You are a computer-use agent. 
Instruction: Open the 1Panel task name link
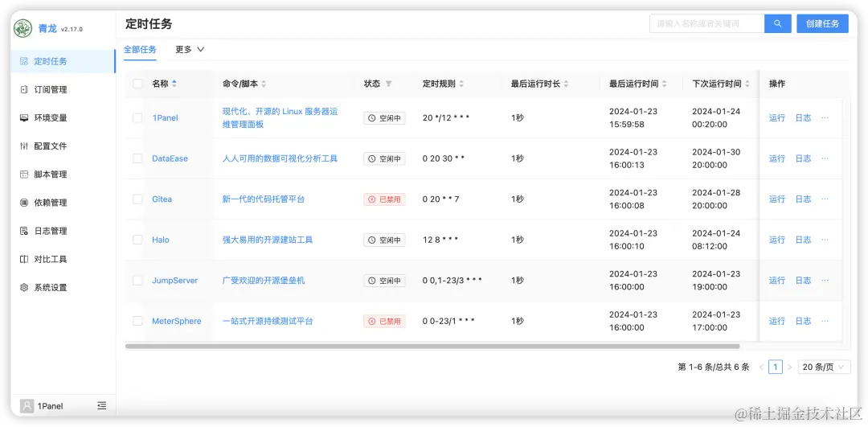click(165, 118)
